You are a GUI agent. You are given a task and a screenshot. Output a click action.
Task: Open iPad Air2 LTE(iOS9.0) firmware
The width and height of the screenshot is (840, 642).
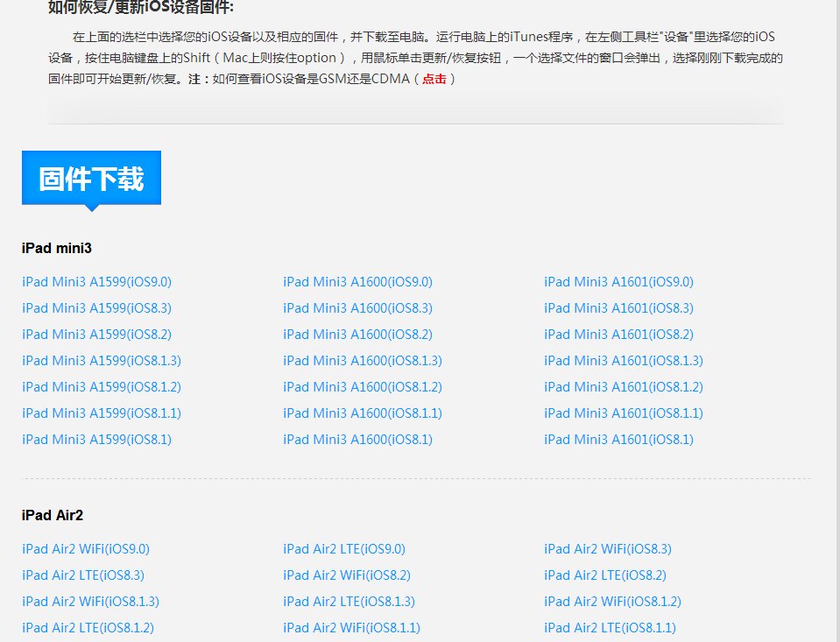[344, 549]
